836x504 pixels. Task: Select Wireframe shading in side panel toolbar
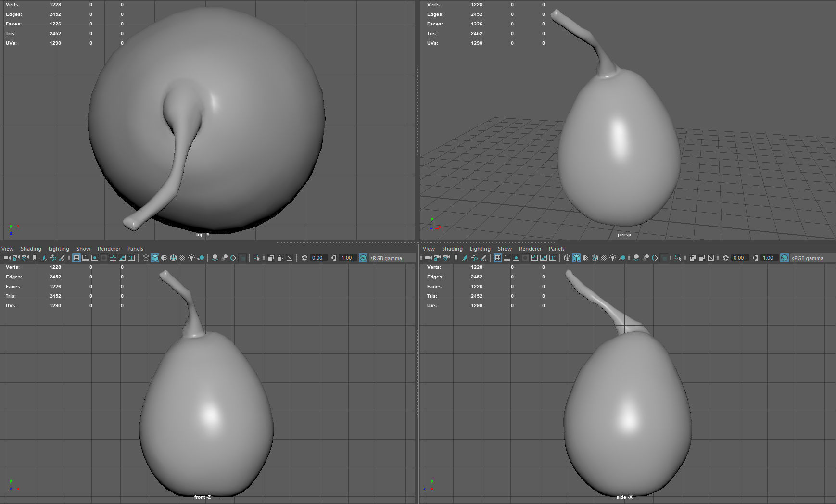(x=567, y=258)
